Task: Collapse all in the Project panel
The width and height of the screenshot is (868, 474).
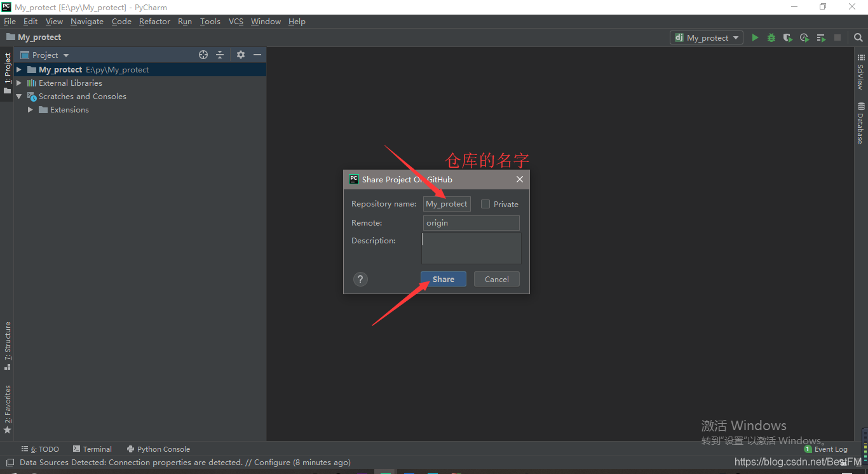Action: coord(220,55)
